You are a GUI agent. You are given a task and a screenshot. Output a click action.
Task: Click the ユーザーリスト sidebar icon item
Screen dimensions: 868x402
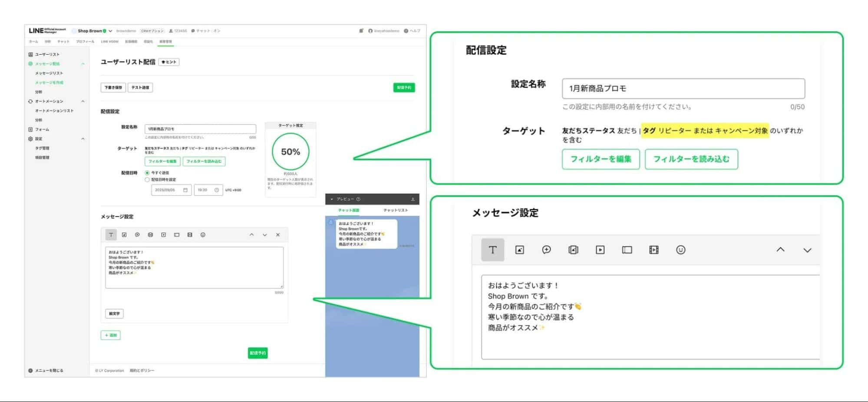30,54
